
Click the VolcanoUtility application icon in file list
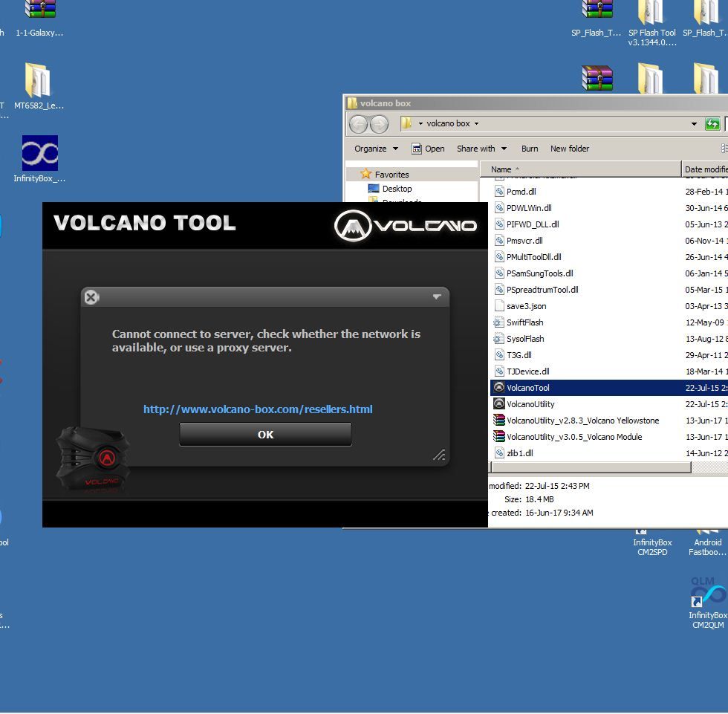(x=499, y=404)
